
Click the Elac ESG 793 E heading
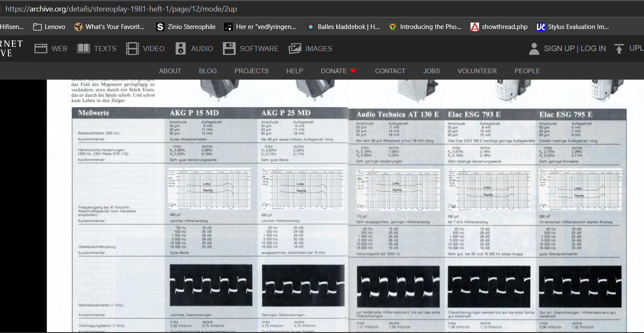point(474,115)
